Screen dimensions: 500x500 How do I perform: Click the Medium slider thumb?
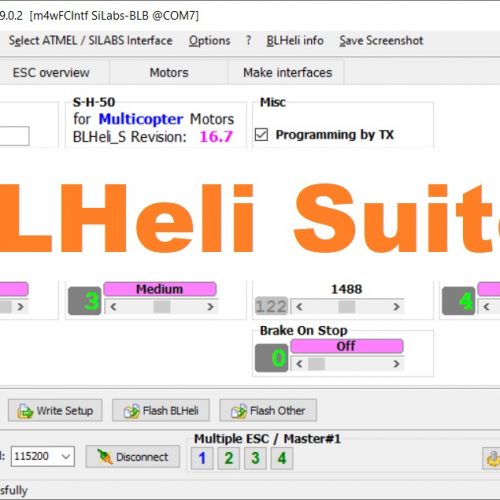coord(162,306)
